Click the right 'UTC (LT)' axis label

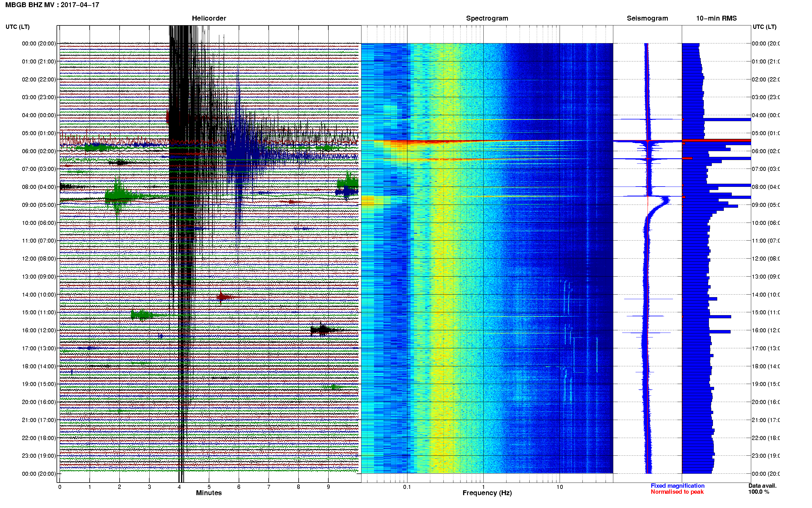tap(764, 27)
